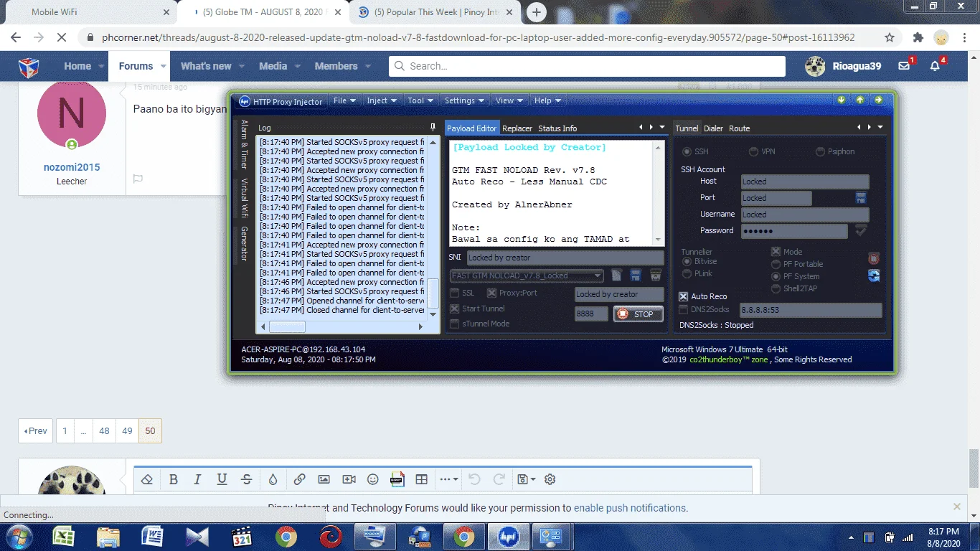
Task: Click the forum search input field
Action: (587, 66)
